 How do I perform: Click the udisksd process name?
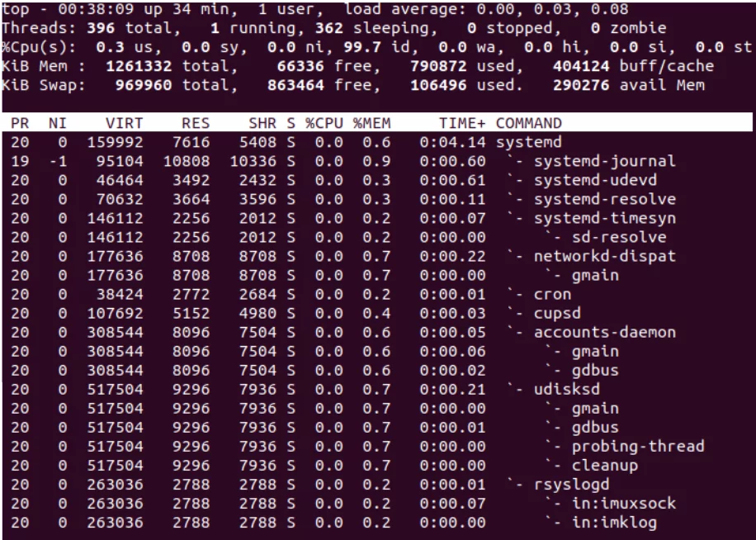[x=567, y=389]
